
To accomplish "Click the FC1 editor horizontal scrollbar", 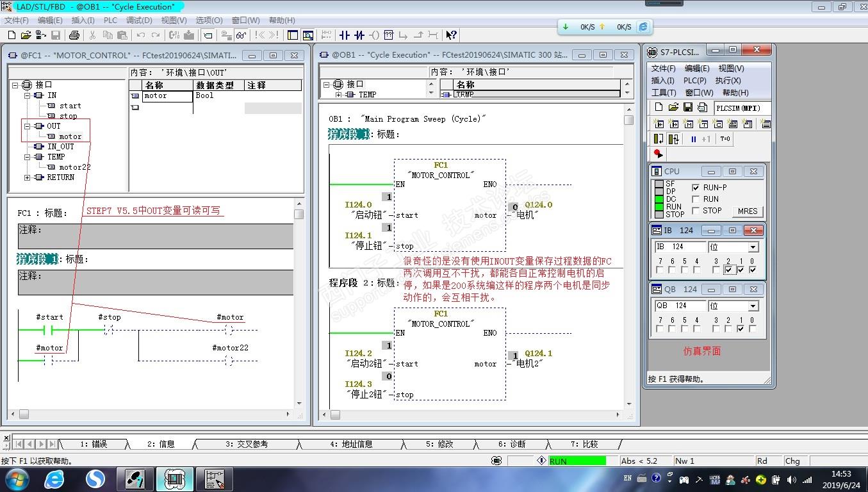I will click(151, 414).
